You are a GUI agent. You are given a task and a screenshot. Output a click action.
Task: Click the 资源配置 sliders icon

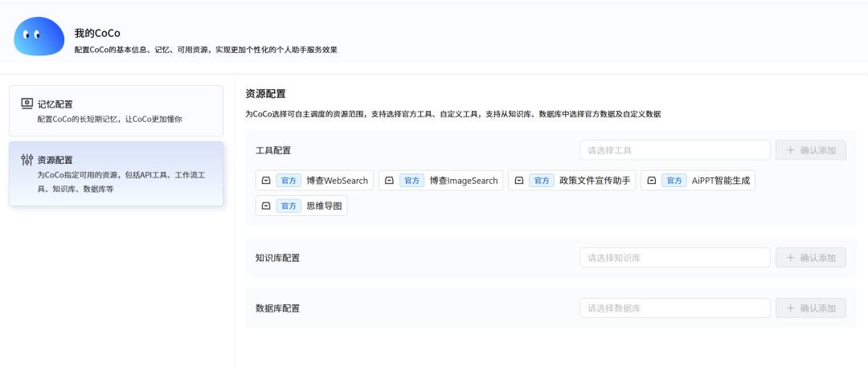pos(27,160)
